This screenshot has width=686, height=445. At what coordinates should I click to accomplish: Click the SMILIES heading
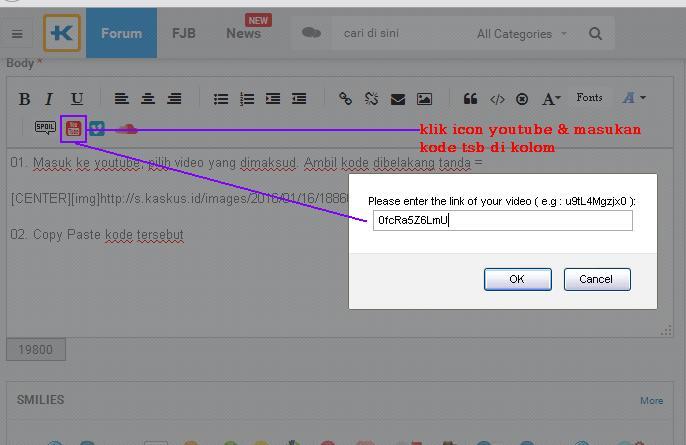coord(40,400)
